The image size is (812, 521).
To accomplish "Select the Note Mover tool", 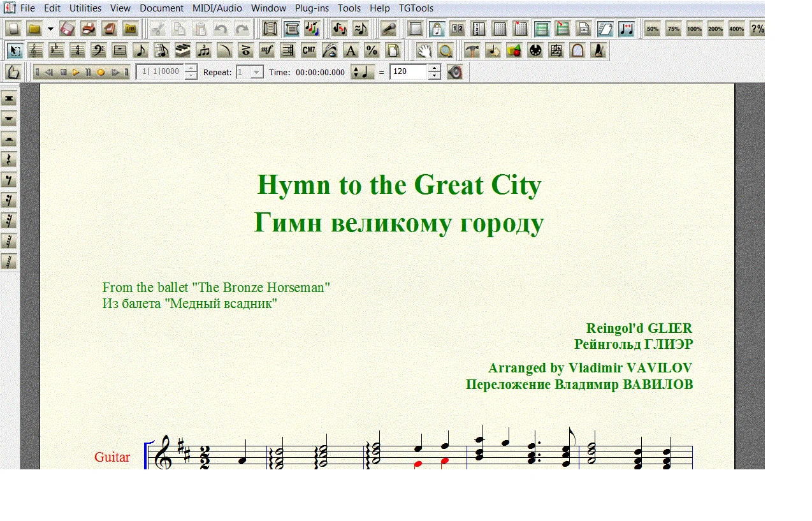I will [x=493, y=50].
